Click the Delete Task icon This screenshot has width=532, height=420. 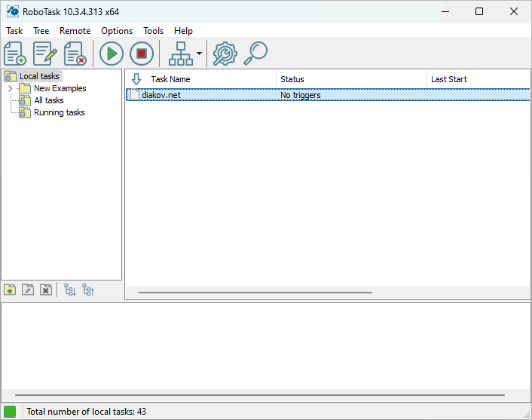tap(75, 54)
